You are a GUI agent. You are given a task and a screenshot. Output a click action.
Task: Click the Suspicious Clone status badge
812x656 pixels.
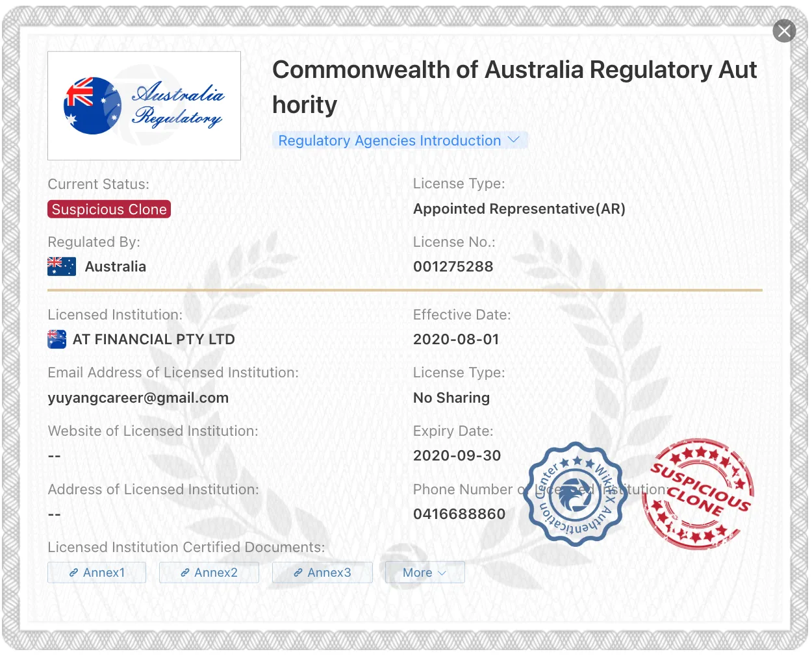[109, 209]
